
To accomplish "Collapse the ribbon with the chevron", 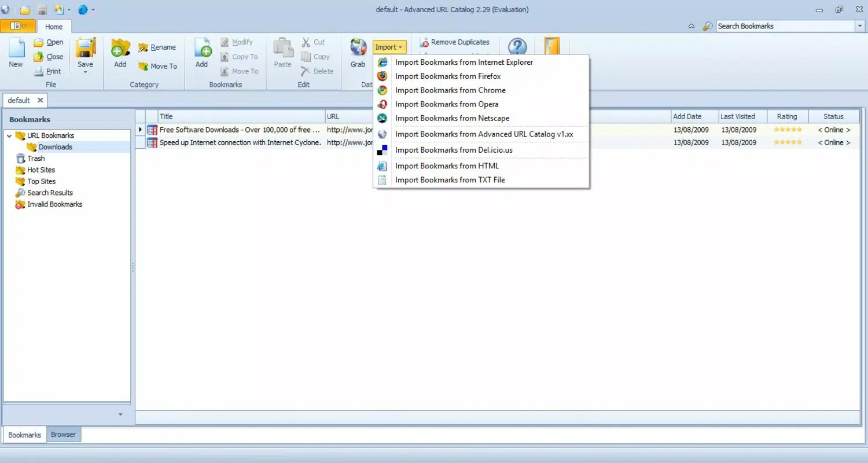I will click(x=692, y=26).
